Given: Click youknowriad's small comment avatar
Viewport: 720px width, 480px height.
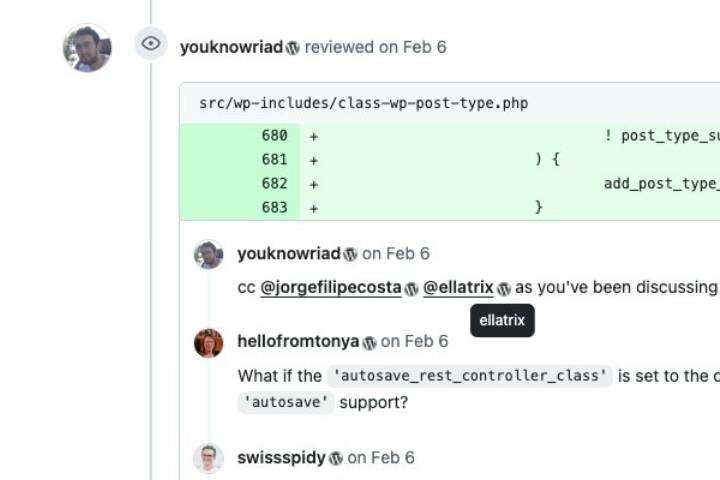Looking at the screenshot, I should click(208, 255).
